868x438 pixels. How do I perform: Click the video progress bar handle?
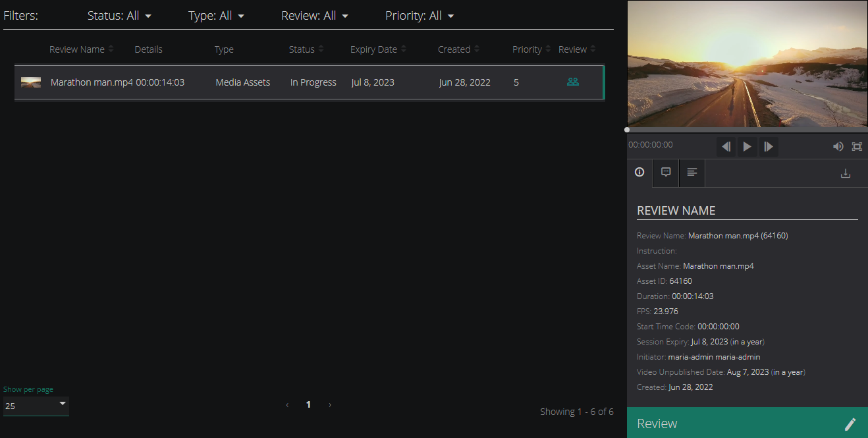pyautogui.click(x=627, y=130)
